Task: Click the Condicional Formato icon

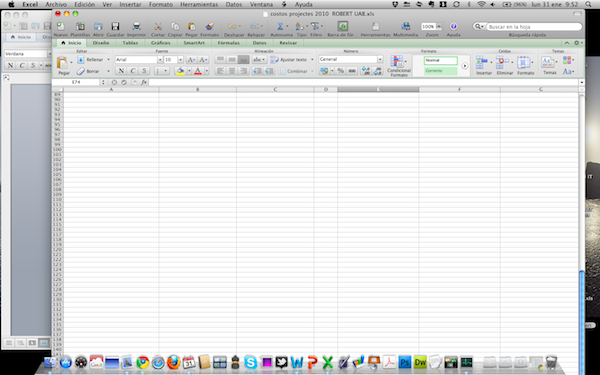Action: 397,61
